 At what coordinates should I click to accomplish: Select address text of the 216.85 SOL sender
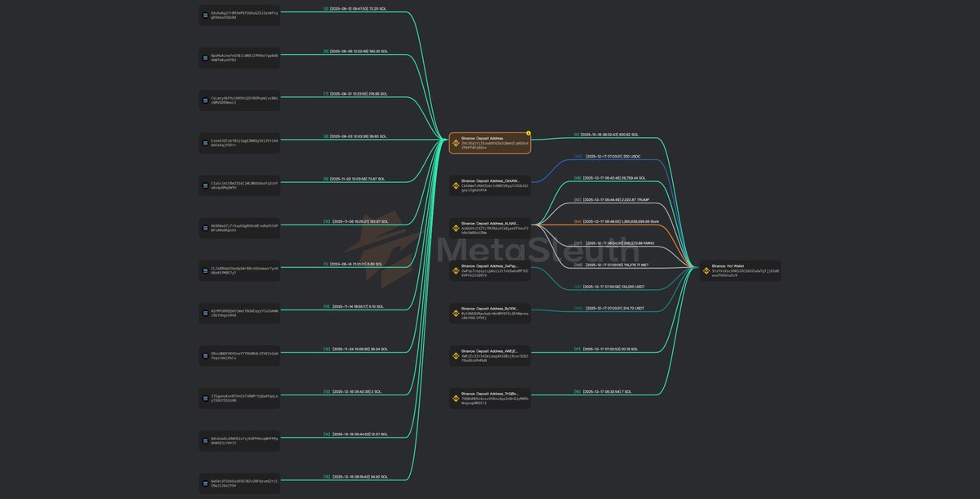point(244,100)
